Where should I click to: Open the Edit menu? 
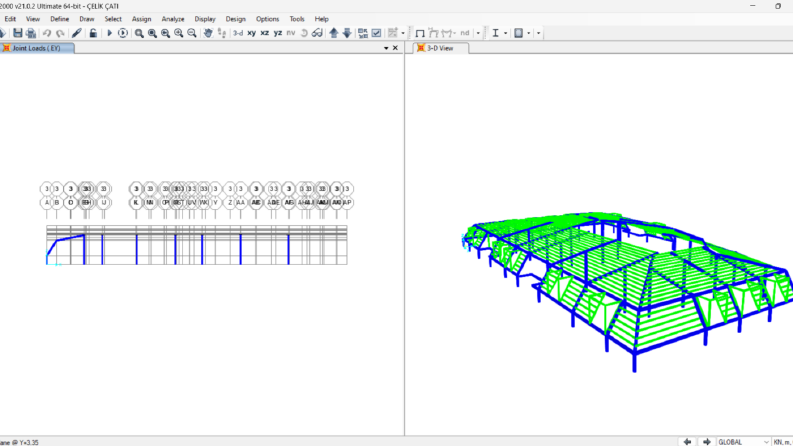10,19
